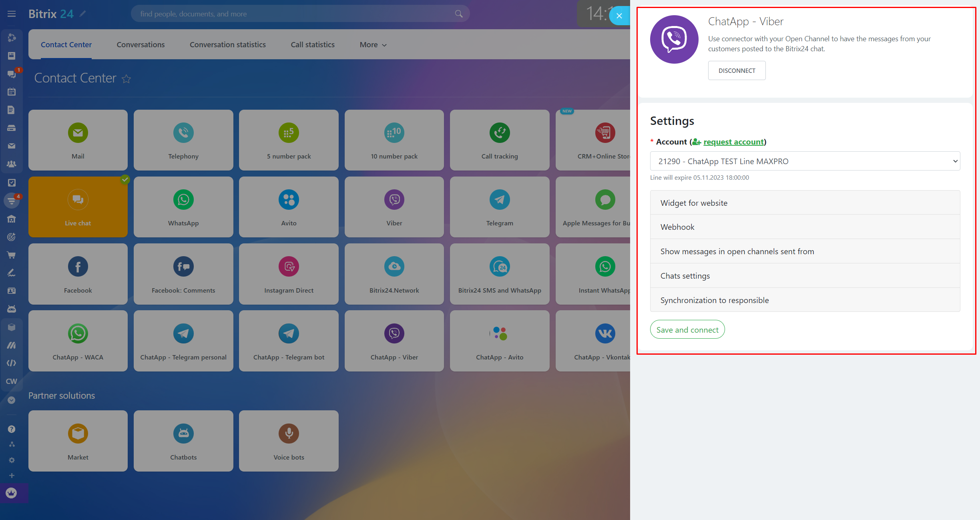Click the ChatApp - Viber tile icon
Screen dimensions: 980x520
tap(394, 333)
